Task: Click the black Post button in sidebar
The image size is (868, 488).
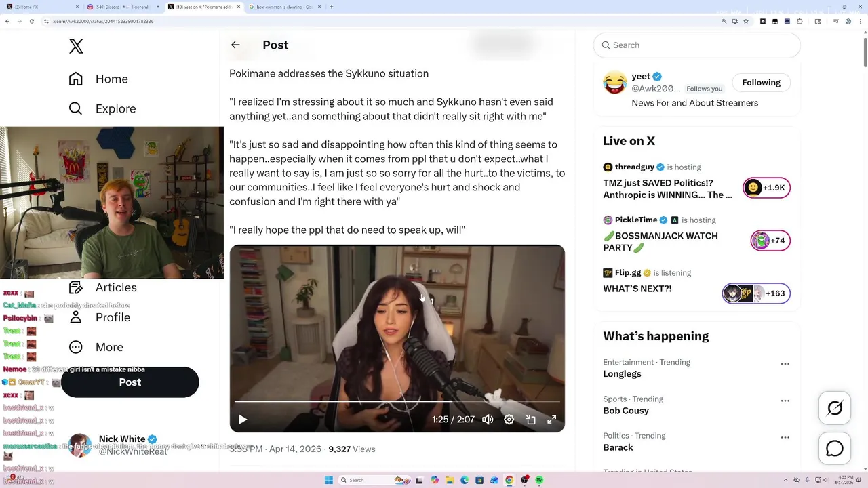Action: tap(130, 382)
